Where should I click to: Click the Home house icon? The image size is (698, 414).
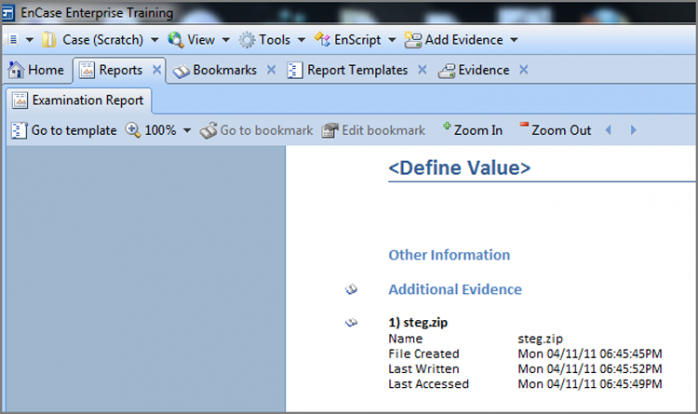click(x=16, y=70)
